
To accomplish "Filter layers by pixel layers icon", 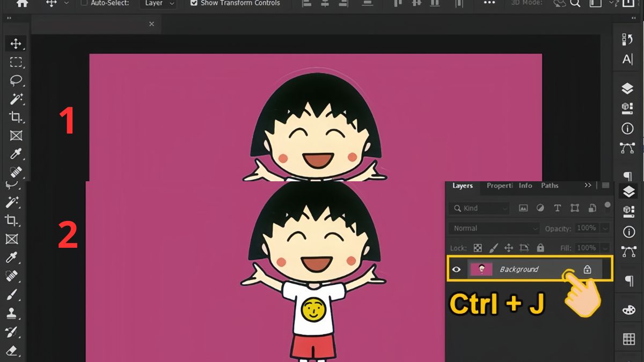I will tap(523, 208).
